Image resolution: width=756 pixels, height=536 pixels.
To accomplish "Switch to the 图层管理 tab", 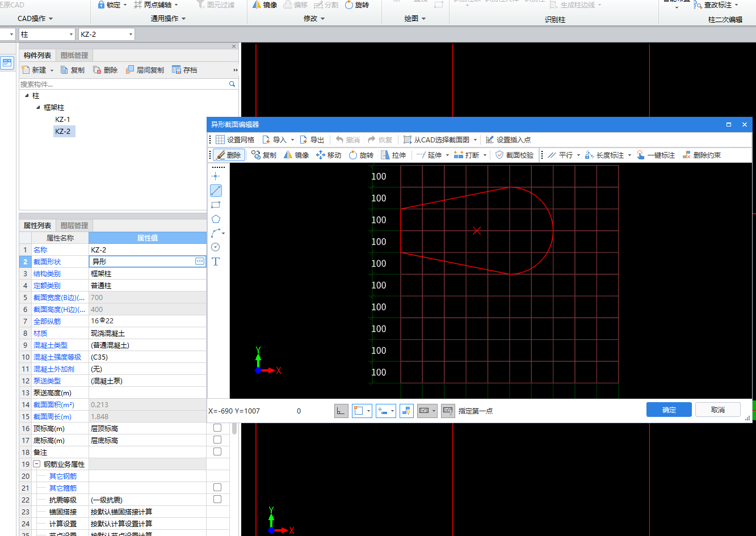I will pyautogui.click(x=74, y=225).
